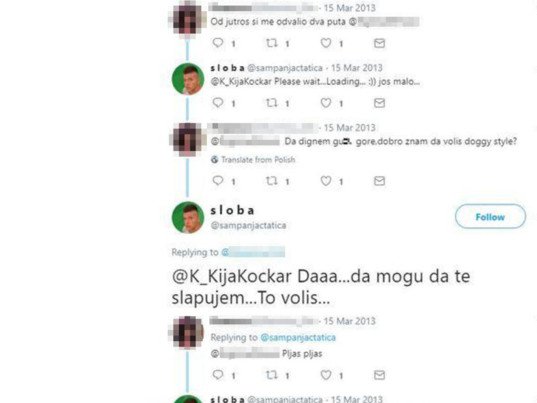The height and width of the screenshot is (403, 537).
Task: Reply to the 'Pljas pljas' tweet
Action: point(218,375)
